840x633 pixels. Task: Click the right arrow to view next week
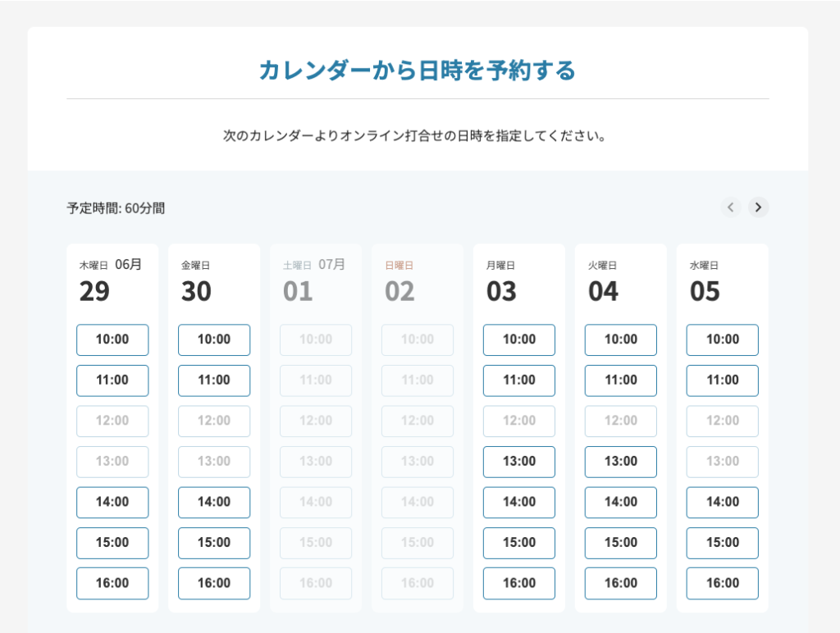point(757,207)
